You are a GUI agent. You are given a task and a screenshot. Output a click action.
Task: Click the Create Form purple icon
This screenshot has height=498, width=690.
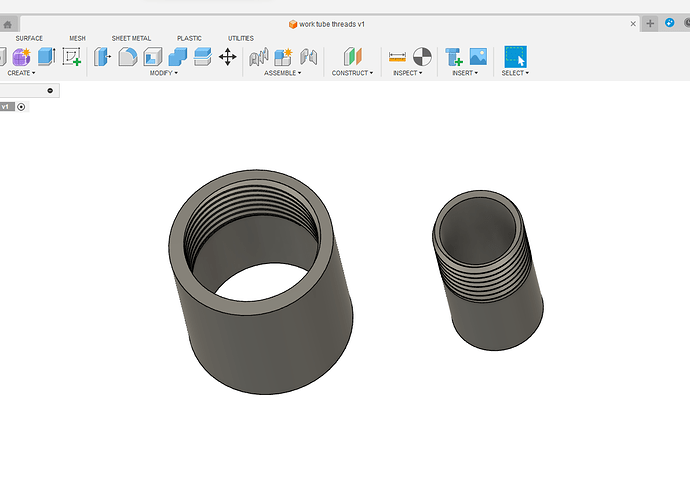point(21,57)
